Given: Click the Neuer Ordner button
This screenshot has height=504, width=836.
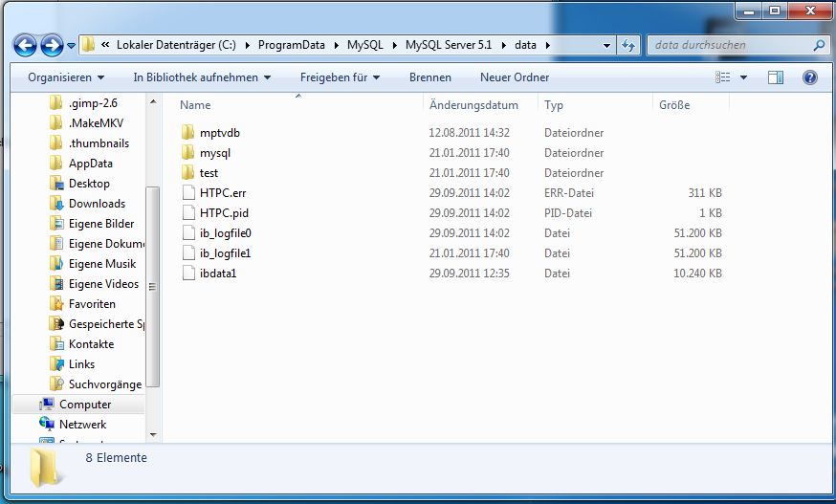Looking at the screenshot, I should 514,77.
